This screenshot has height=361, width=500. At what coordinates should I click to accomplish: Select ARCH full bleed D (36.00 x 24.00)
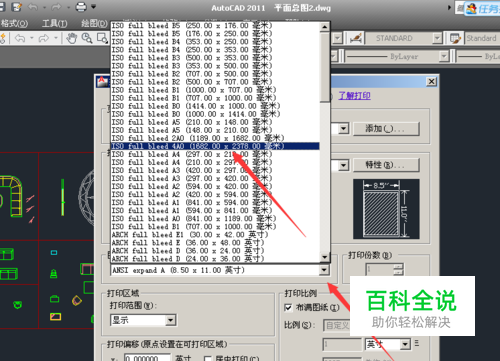click(215, 251)
